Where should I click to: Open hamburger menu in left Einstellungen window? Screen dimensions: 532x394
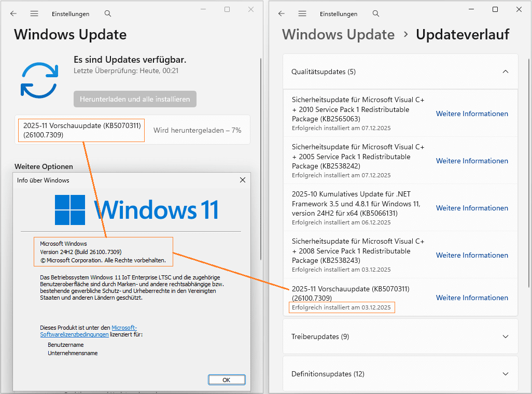[34, 13]
